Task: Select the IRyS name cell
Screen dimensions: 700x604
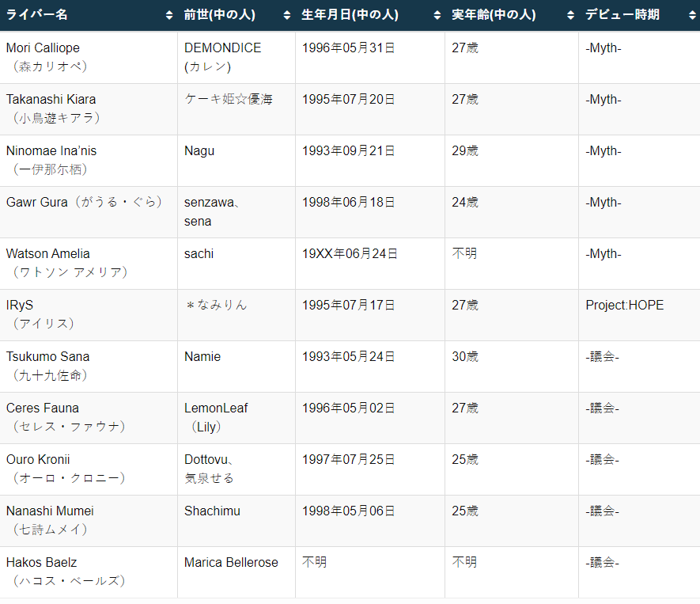Action: [x=89, y=314]
